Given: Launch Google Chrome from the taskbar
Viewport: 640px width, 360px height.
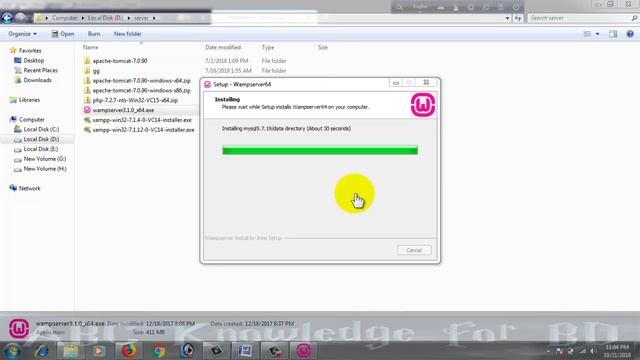Looking at the screenshot, I should click(x=158, y=351).
